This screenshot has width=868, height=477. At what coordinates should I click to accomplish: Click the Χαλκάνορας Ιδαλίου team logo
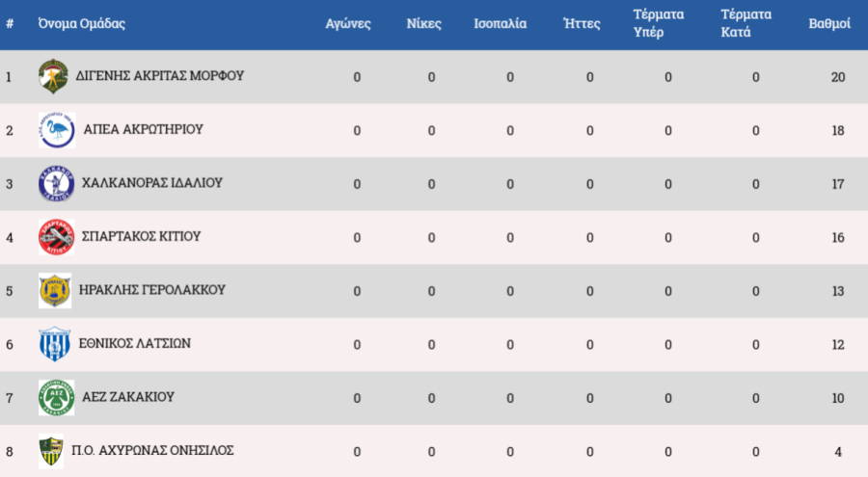(x=56, y=183)
